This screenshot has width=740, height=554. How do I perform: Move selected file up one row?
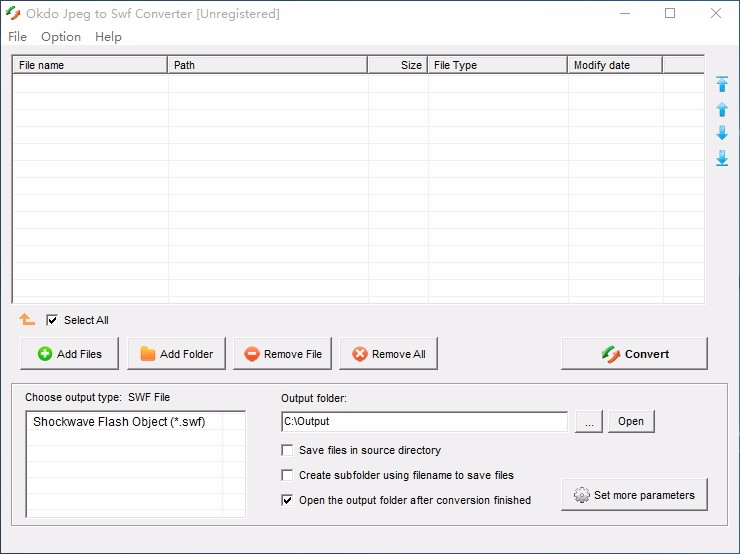pos(722,109)
